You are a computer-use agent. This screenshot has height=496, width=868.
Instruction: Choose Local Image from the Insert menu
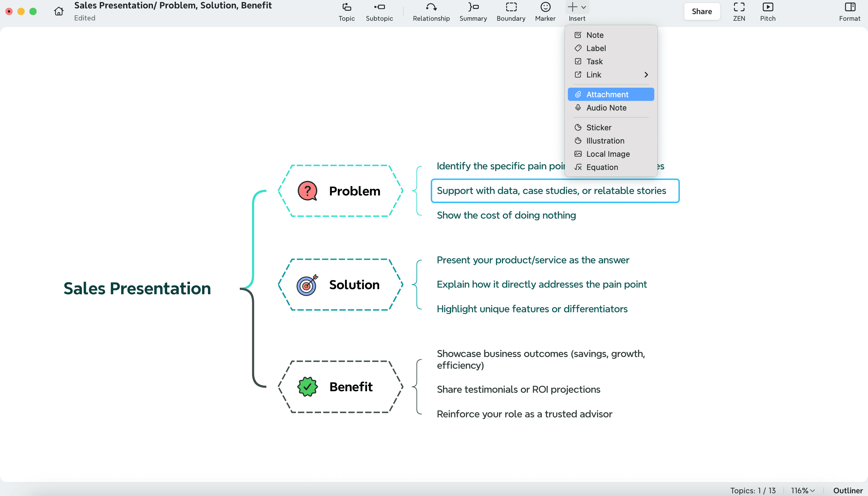pyautogui.click(x=610, y=154)
